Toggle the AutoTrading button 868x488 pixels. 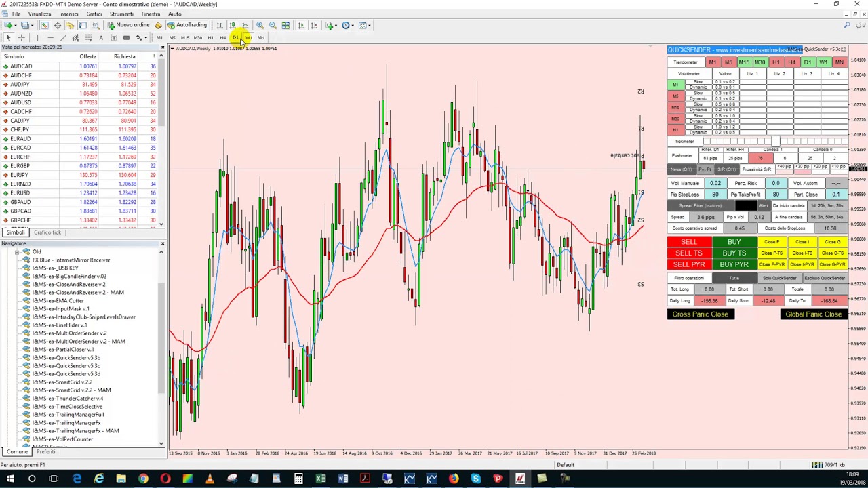pos(187,25)
